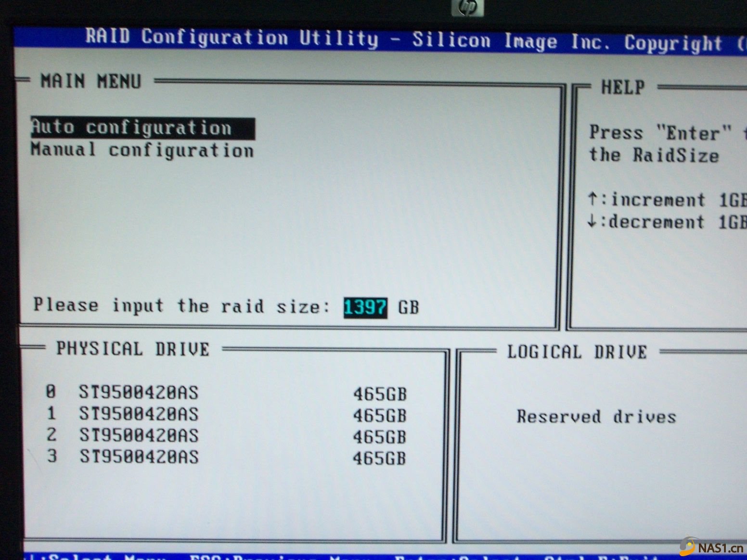Viewport: 747px width, 560px height.
Task: Click the MAIN MENU panel title
Action: (x=91, y=81)
